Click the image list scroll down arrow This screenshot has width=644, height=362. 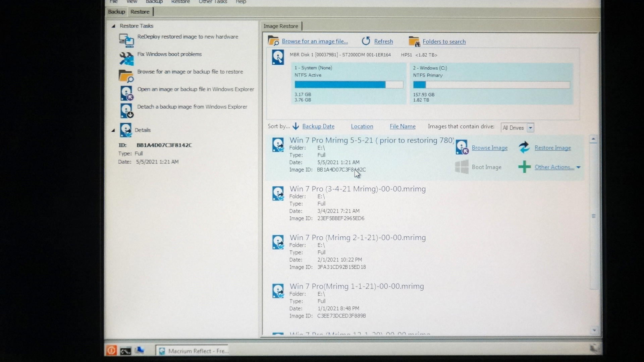point(594,330)
